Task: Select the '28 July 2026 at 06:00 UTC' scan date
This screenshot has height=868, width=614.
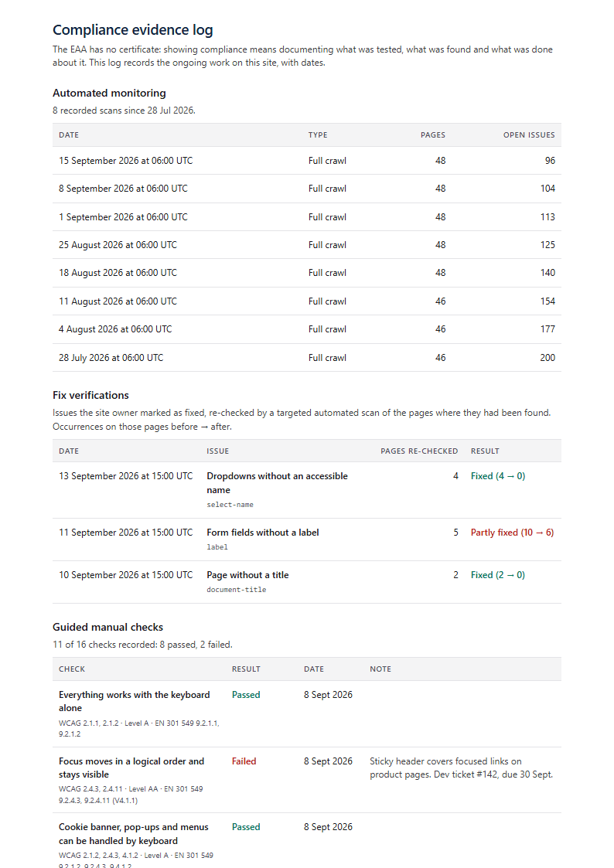Action: coord(111,358)
